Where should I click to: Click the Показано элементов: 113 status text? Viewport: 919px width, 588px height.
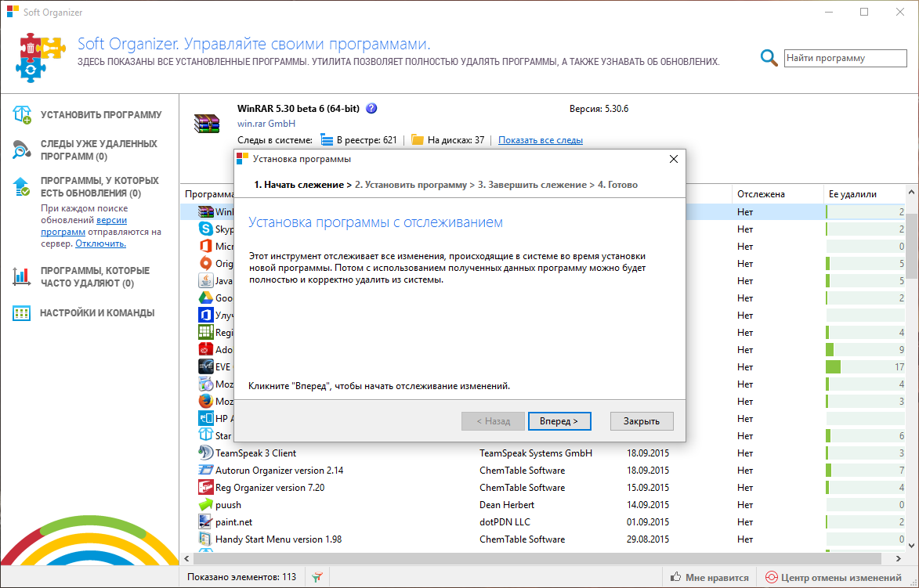(x=241, y=577)
